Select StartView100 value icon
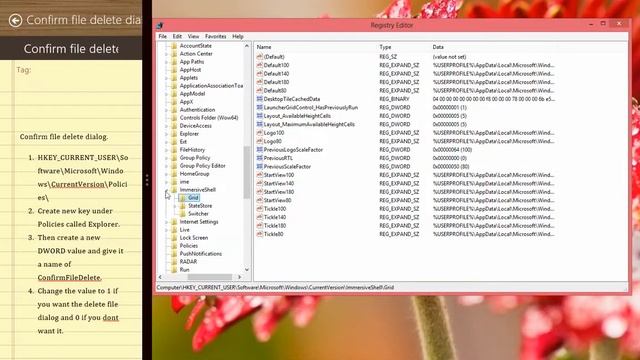 pos(260,175)
